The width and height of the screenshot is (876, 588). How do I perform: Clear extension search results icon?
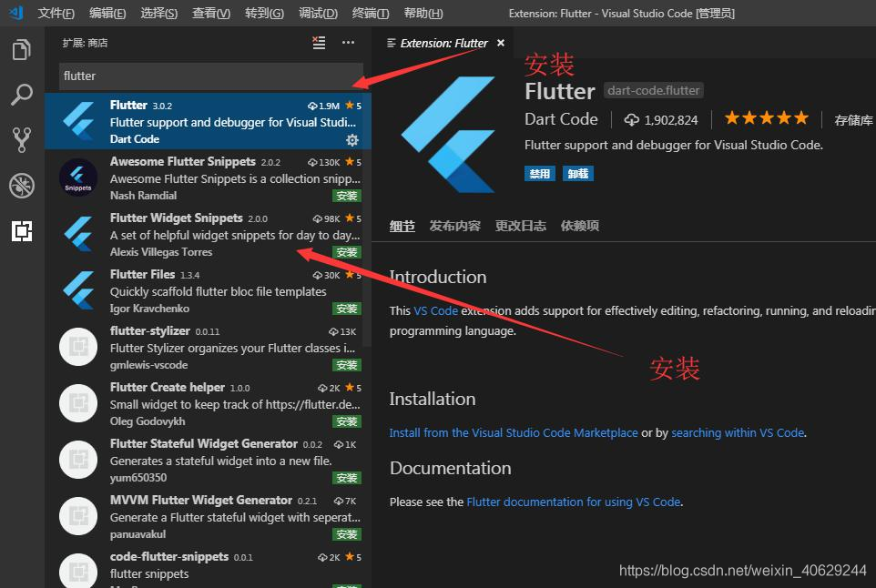319,43
